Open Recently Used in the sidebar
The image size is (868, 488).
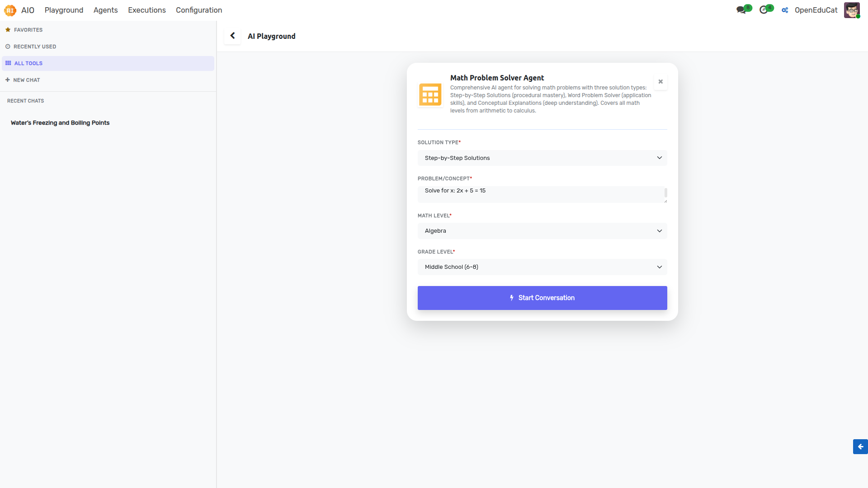pyautogui.click(x=108, y=47)
